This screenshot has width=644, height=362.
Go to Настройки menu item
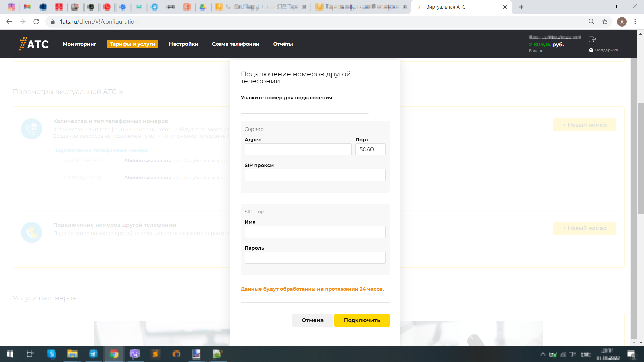184,44
